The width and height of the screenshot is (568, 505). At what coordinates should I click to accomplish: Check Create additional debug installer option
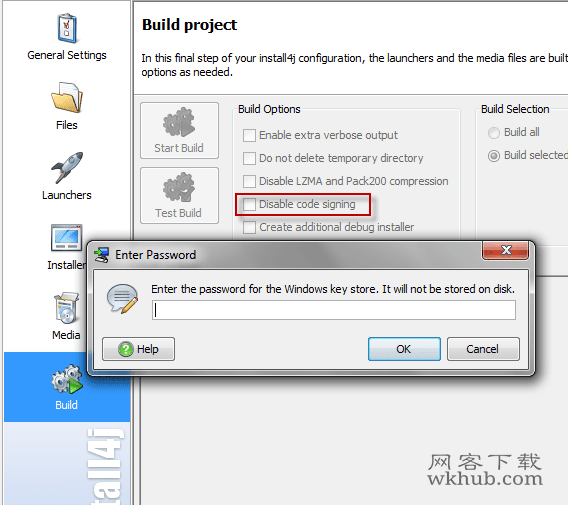click(249, 227)
